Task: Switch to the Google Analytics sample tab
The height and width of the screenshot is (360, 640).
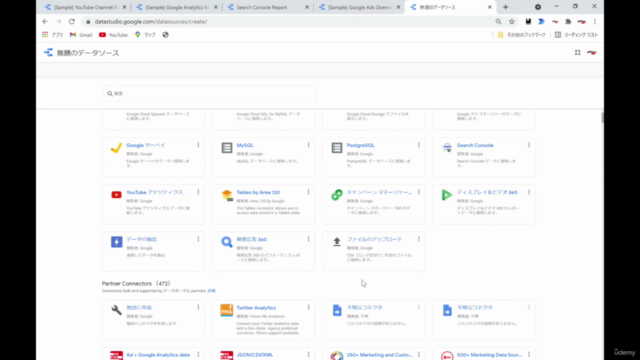Action: click(177, 7)
